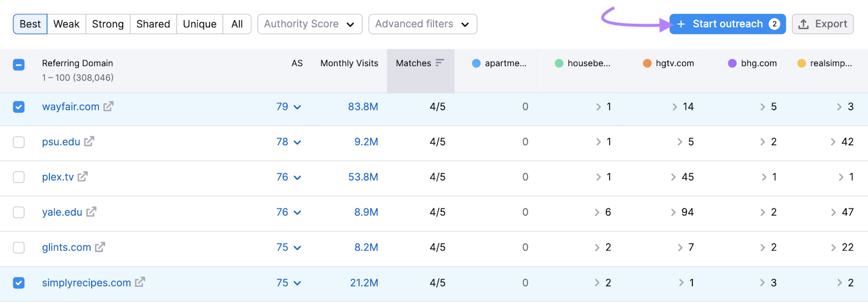Select the yale.edu row checkbox
Screen dimensions: 868x303
19,212
